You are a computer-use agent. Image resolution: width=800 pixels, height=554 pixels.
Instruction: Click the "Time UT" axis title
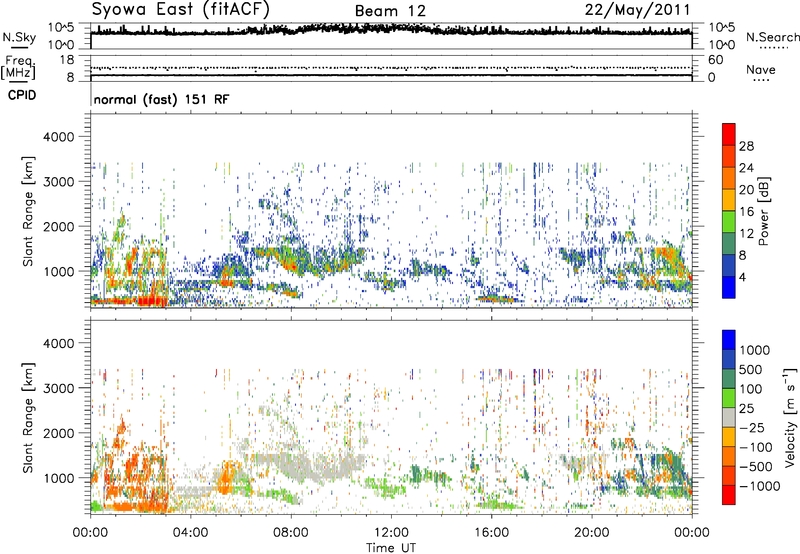tap(391, 548)
